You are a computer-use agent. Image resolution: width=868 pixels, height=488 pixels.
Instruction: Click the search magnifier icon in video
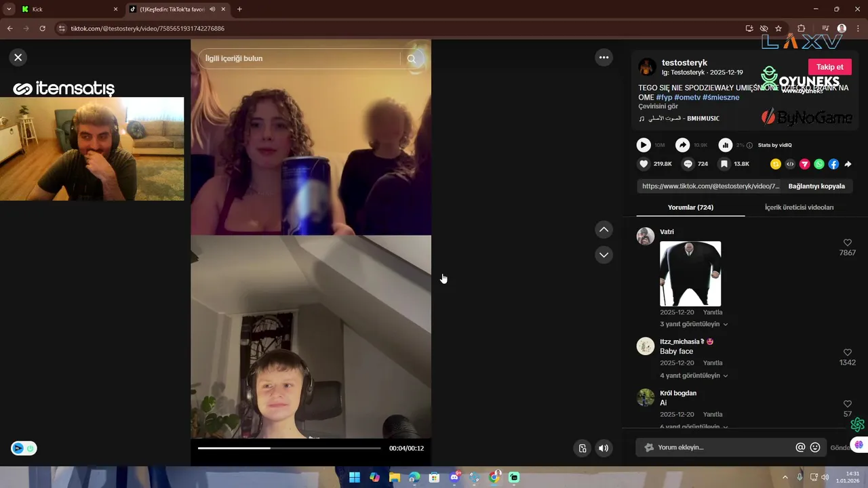[x=411, y=59]
